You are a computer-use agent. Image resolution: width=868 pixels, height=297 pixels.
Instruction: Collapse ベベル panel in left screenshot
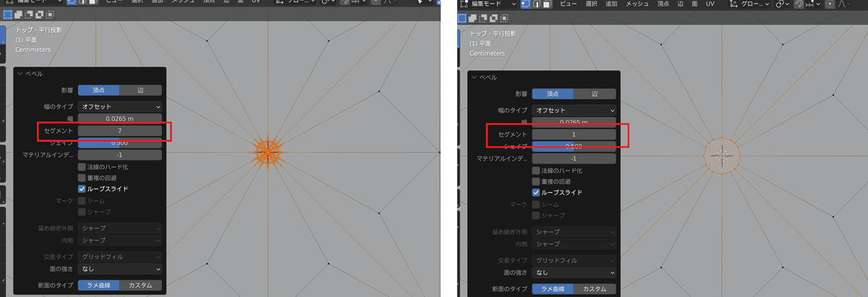22,74
